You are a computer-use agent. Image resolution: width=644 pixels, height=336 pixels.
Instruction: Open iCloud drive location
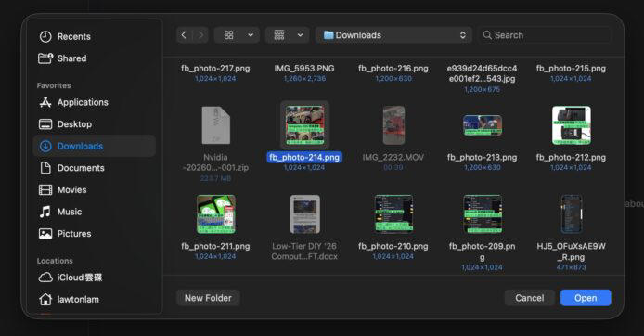point(94,278)
